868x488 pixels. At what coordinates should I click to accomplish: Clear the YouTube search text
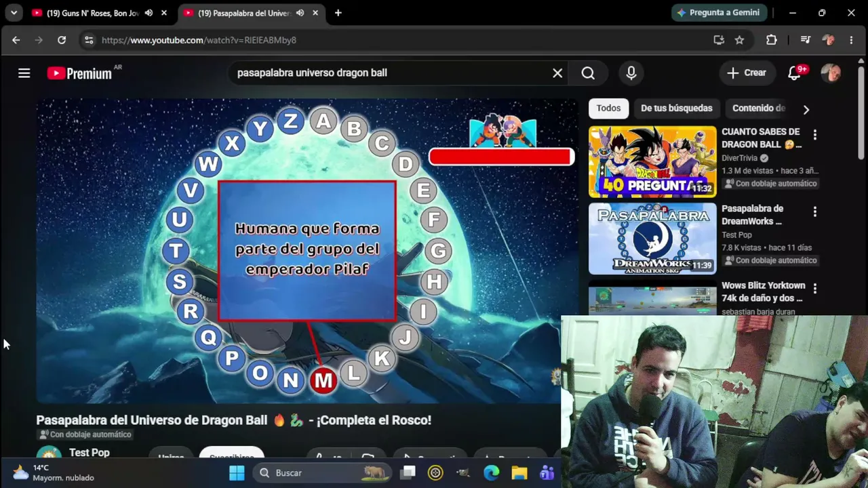click(557, 73)
